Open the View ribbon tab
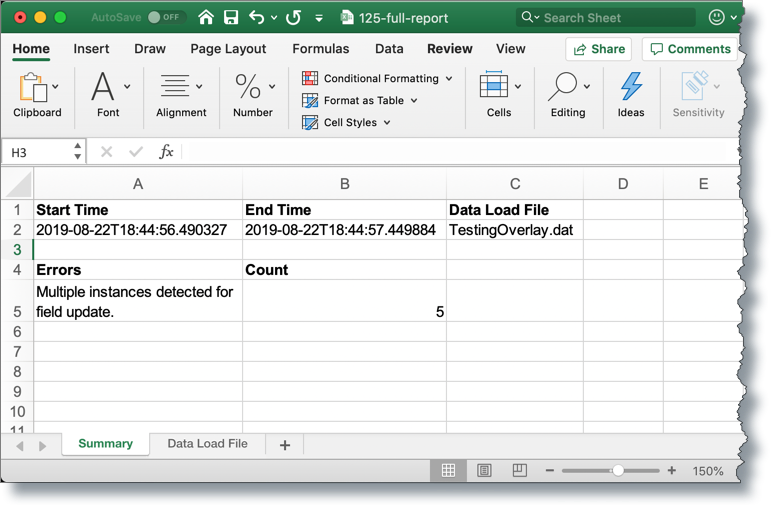 click(510, 49)
